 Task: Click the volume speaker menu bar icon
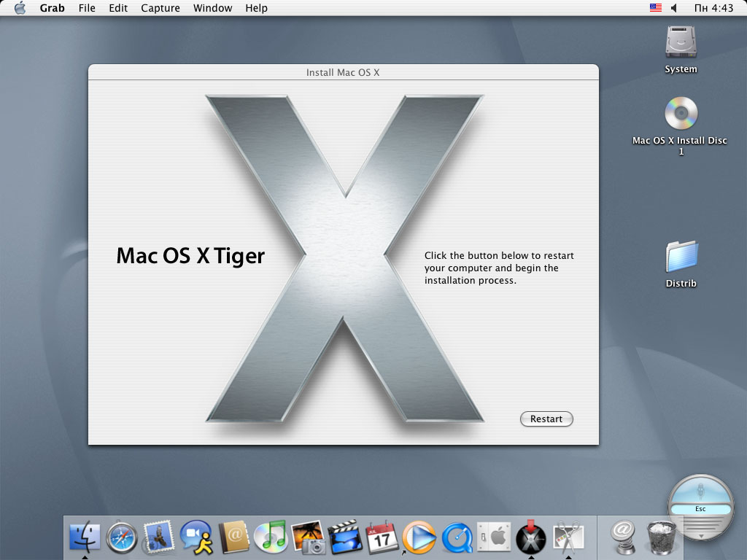click(673, 8)
